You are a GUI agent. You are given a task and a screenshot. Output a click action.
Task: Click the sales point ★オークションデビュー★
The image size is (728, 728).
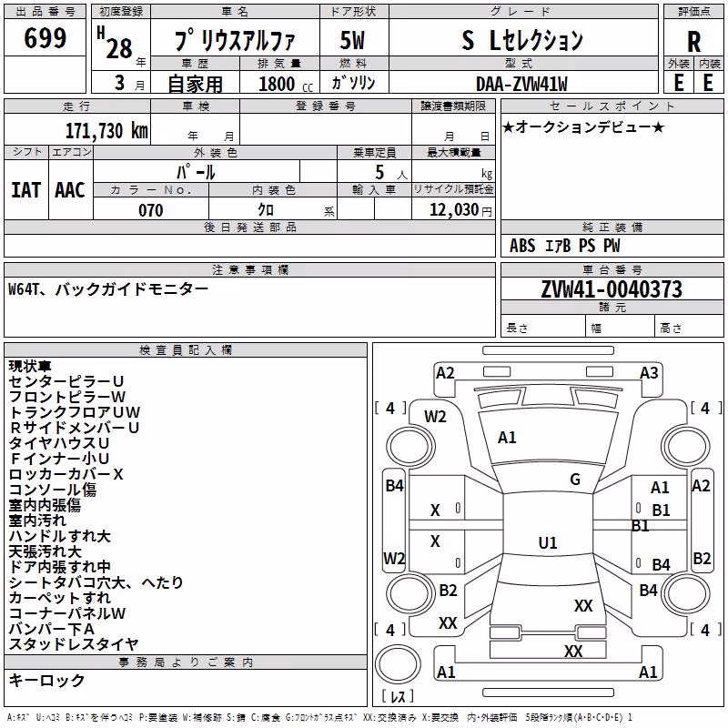click(x=583, y=127)
